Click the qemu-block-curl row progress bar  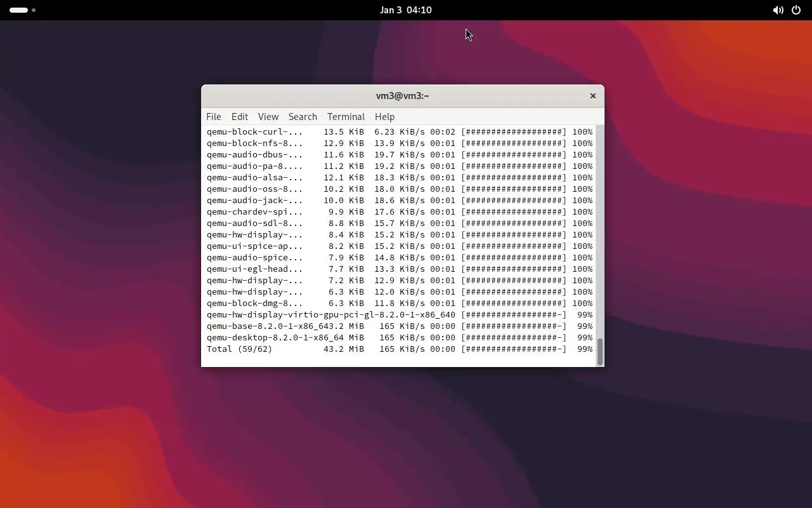click(514, 132)
